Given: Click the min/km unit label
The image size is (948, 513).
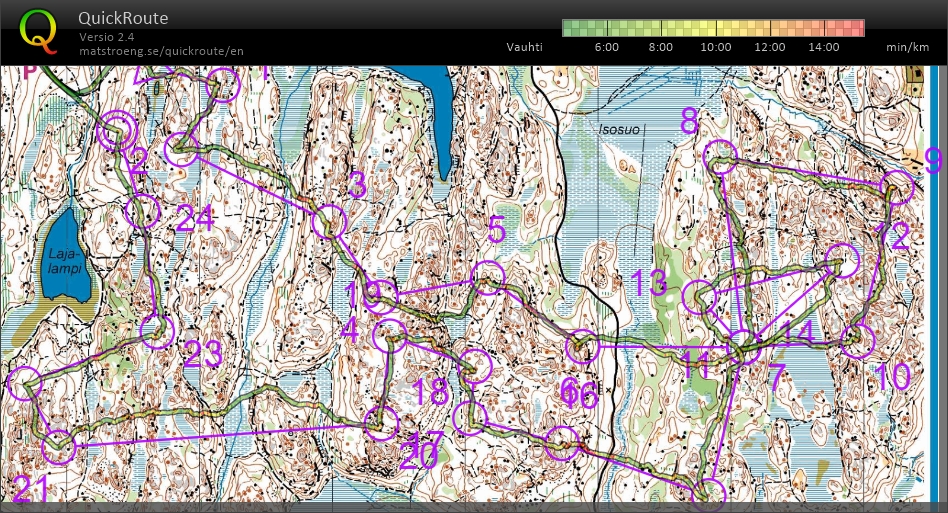Looking at the screenshot, I should (908, 47).
